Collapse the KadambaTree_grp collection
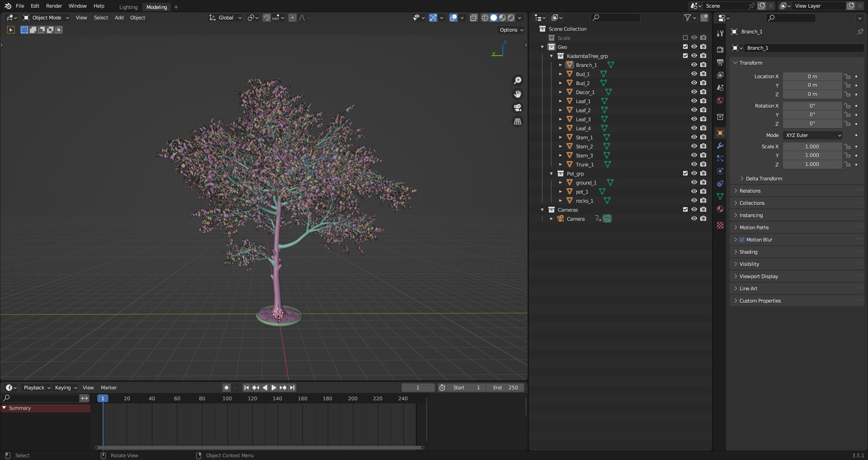 [x=551, y=56]
